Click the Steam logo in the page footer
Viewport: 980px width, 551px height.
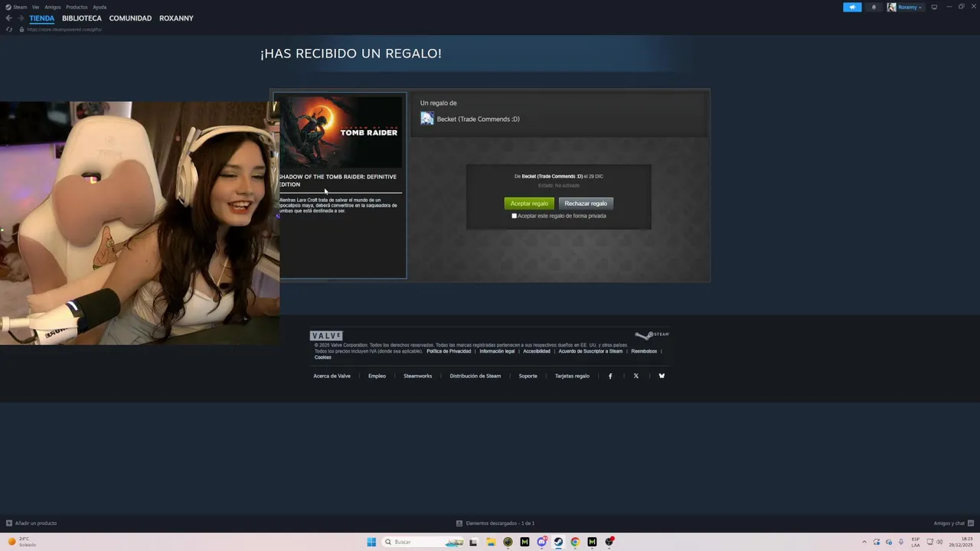(x=652, y=335)
